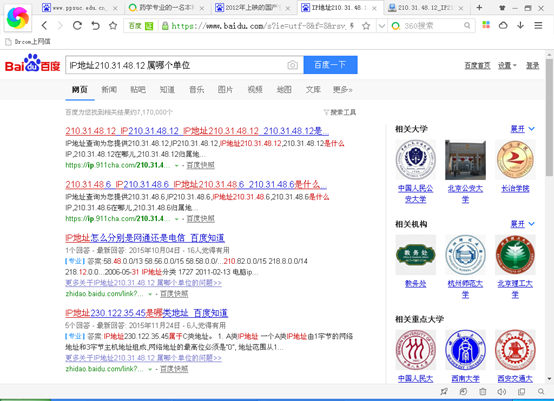
Task: Select the 文库 search category
Action: [x=313, y=90]
